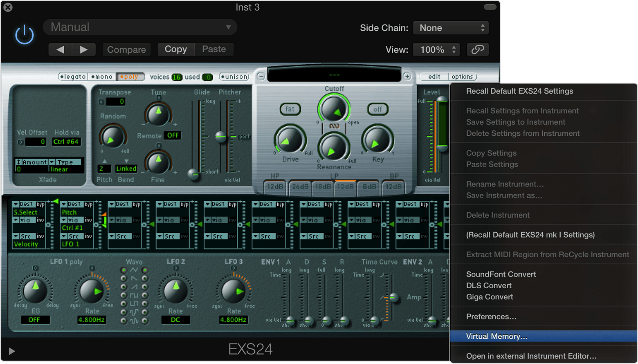This screenshot has width=638, height=364.
Task: Adjust the LFO 1 EG knob
Action: (36, 291)
